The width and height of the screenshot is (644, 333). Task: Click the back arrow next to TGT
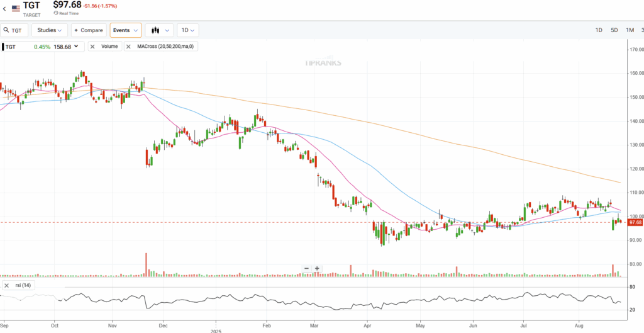click(x=4, y=8)
